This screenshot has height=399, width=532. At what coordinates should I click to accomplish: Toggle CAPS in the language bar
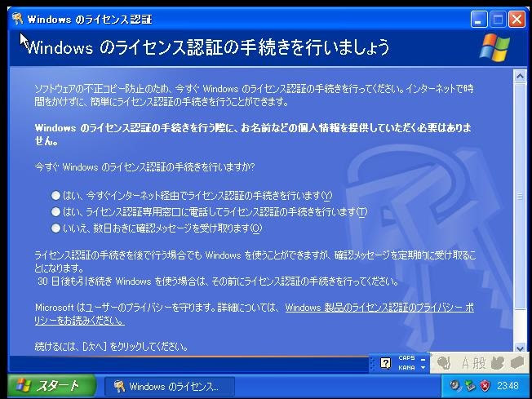tap(406, 358)
